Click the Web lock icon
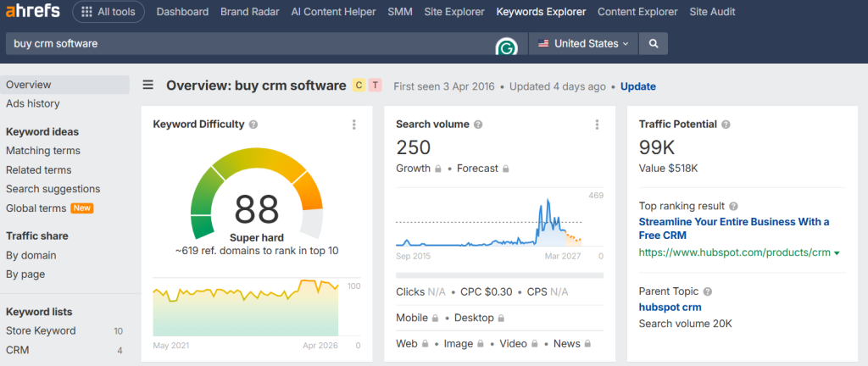Viewport: 868px width, 366px height. pos(426,344)
